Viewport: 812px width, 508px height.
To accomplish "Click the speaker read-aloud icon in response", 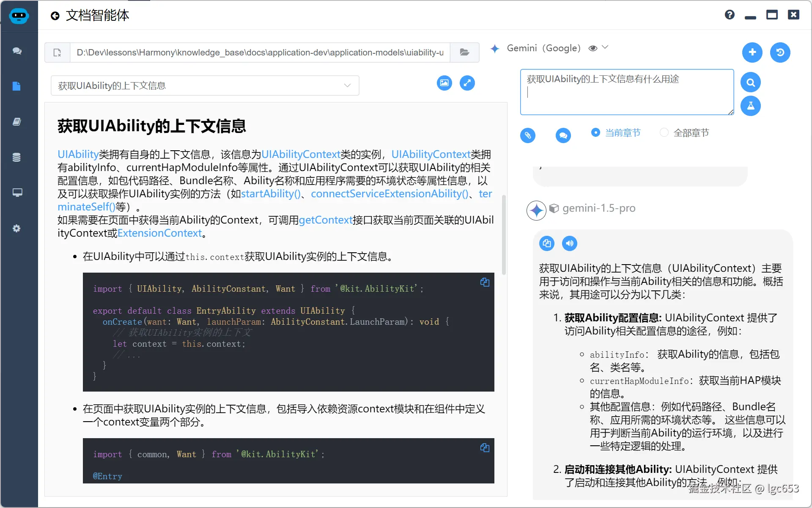I will pos(569,243).
